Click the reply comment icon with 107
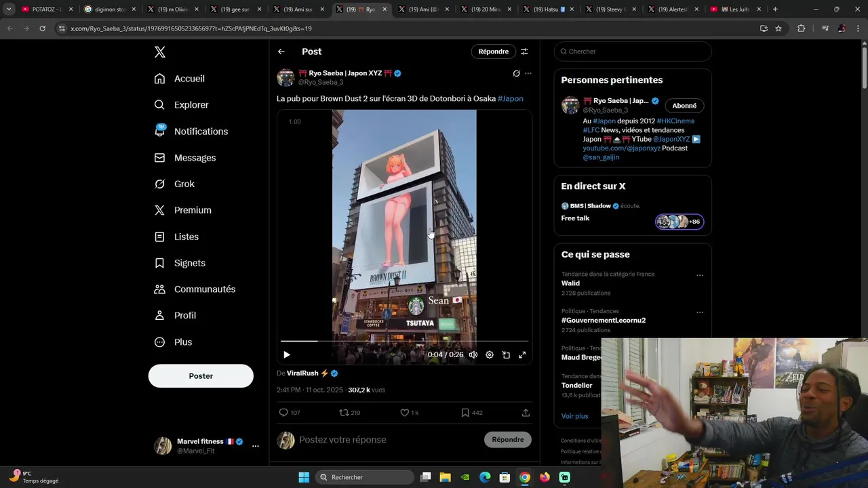Image resolution: width=868 pixels, height=488 pixels. click(290, 412)
